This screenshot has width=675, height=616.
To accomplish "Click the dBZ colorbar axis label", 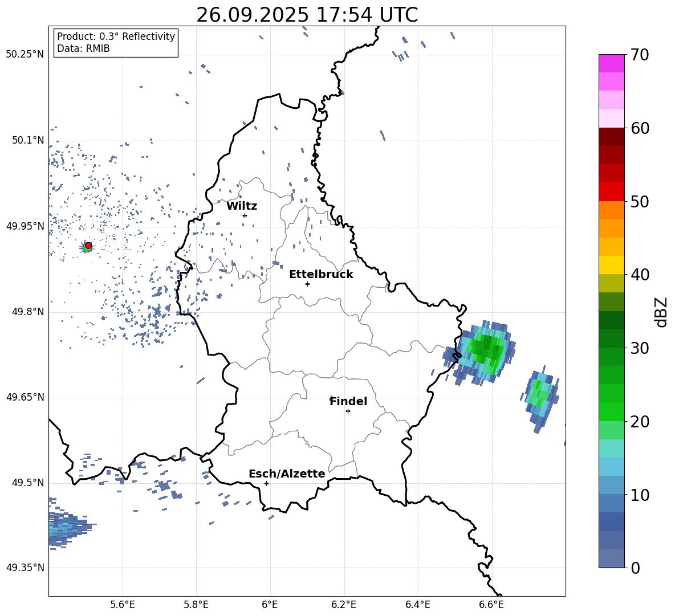I will (x=662, y=312).
